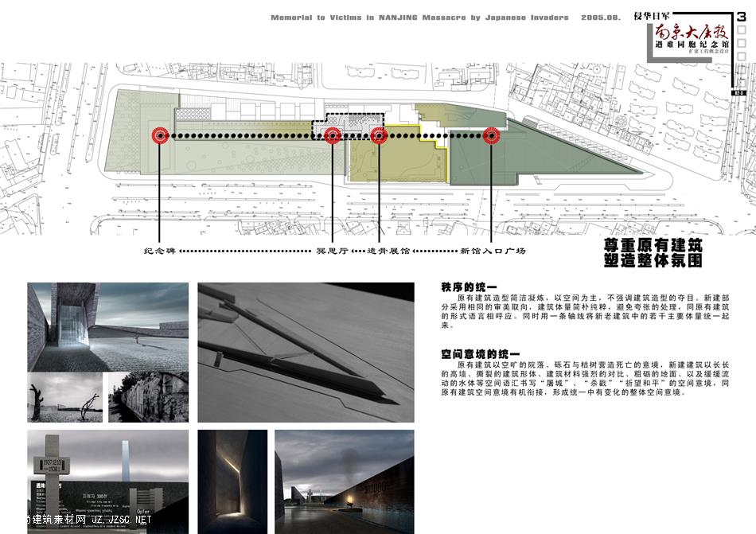Select the label text "遗骨展馆"

pos(388,251)
